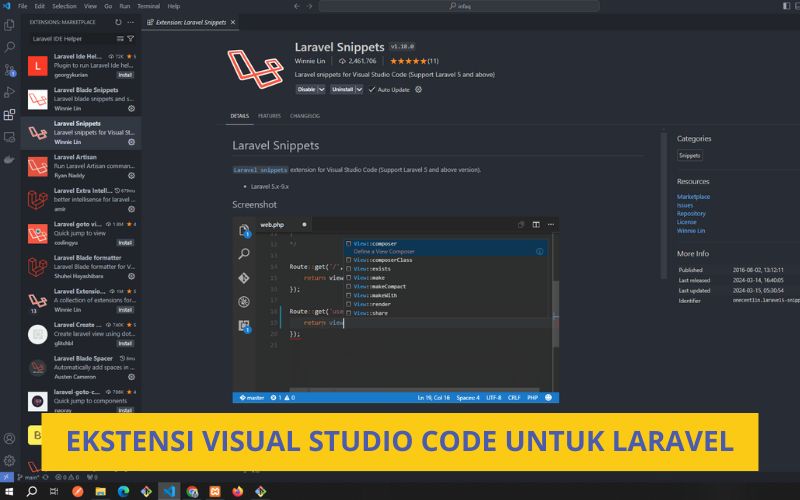800x500 pixels.
Task: Open the Edit menu
Action: 40,6
